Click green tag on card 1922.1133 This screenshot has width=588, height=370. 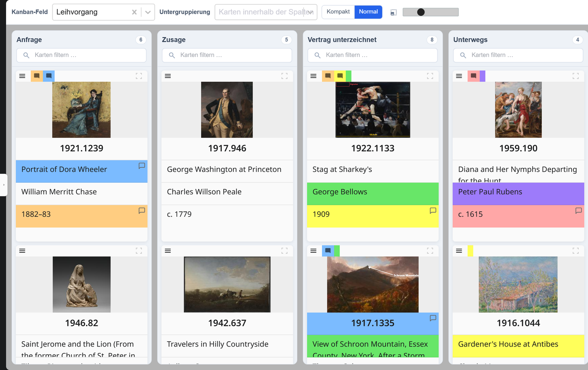point(349,76)
